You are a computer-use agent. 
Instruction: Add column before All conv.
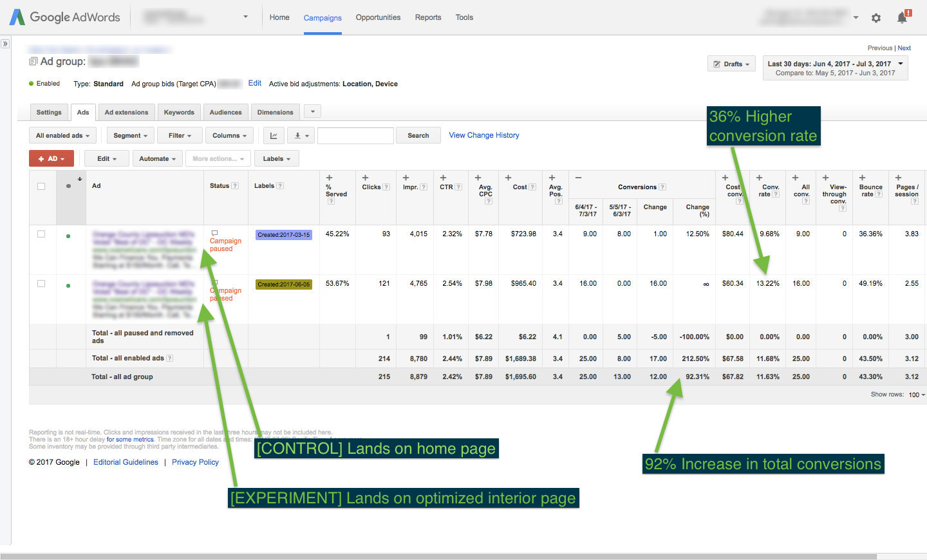[x=796, y=178]
